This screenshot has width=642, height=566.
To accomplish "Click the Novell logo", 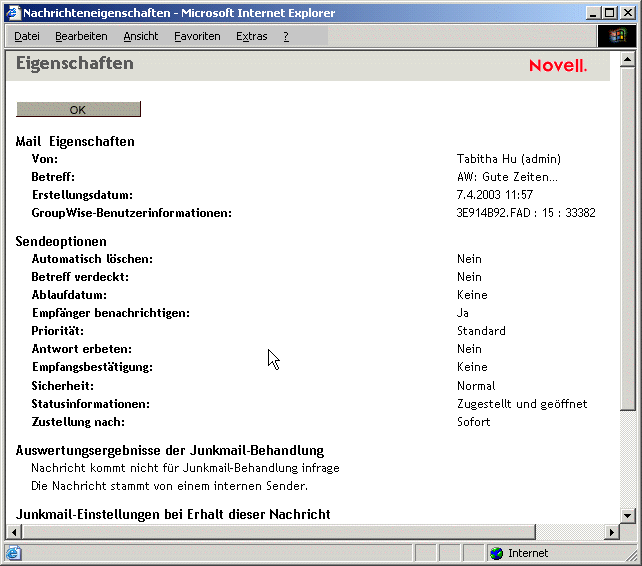I will point(558,66).
